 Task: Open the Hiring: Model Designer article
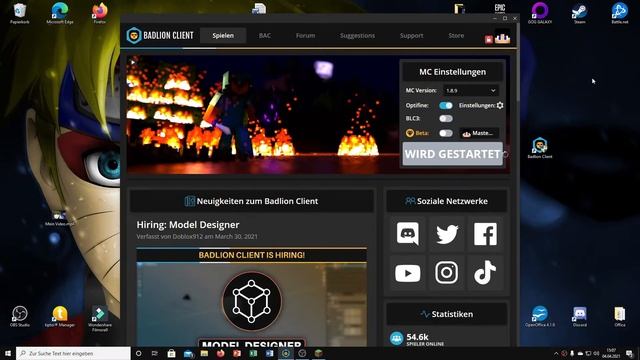point(188,225)
